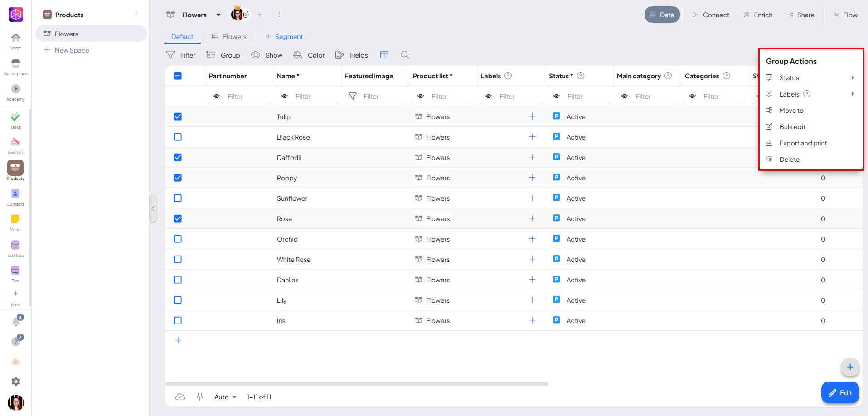Check the Sunflower row checkbox
The width and height of the screenshot is (868, 416).
178,198
